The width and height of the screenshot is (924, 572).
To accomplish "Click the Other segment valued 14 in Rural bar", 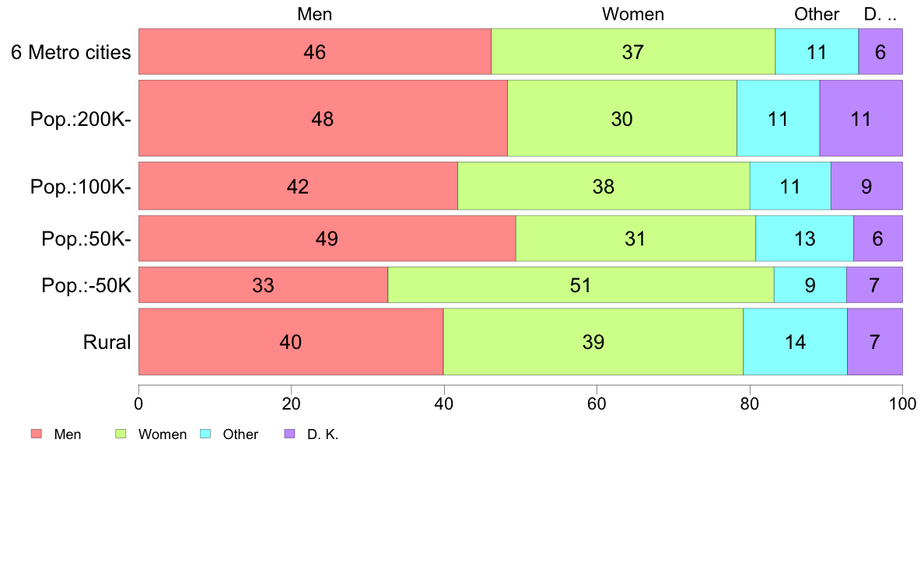I will coord(795,342).
